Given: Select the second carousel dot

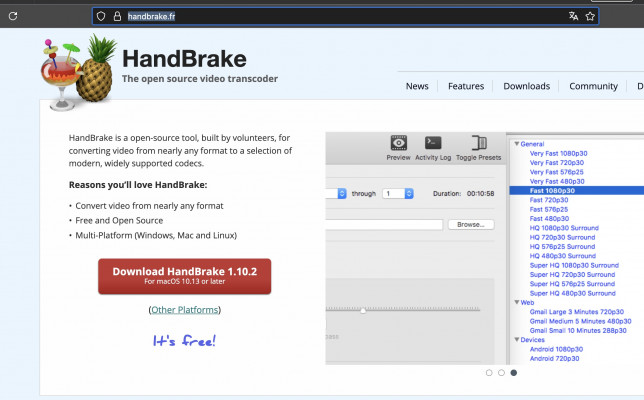Looking at the screenshot, I should tap(501, 372).
